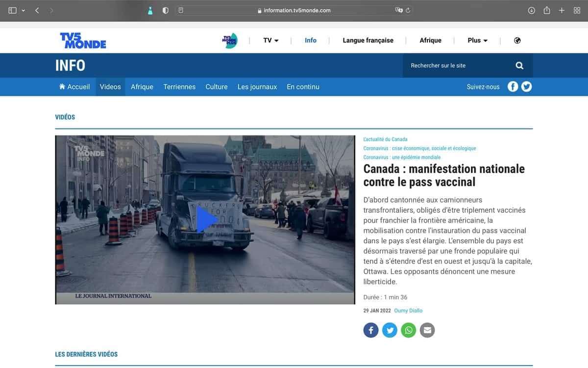
Task: Share the article via WhatsApp
Action: [408, 330]
